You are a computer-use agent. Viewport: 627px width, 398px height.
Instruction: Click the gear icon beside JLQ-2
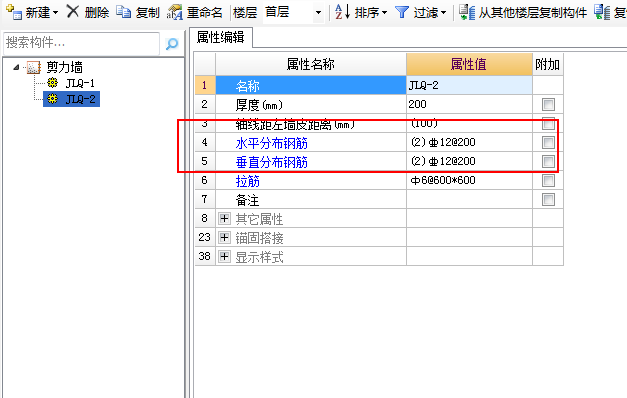[x=52, y=98]
